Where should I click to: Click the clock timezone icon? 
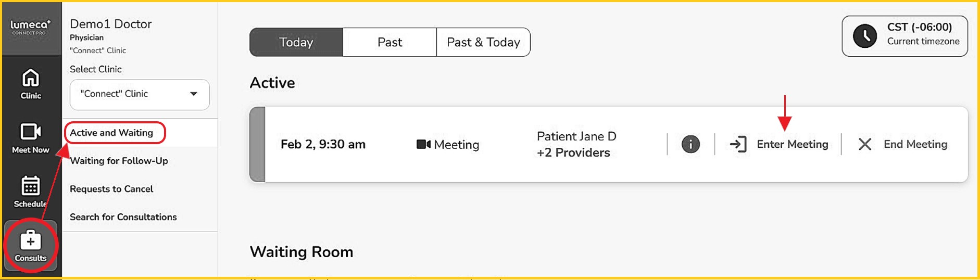pos(864,36)
